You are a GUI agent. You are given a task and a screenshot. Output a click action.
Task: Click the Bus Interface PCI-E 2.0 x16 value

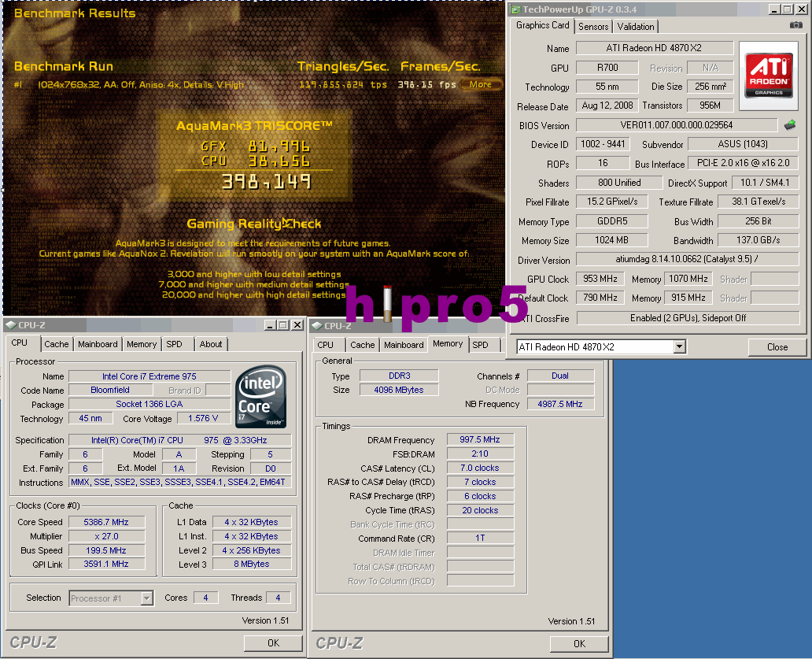pos(743,163)
